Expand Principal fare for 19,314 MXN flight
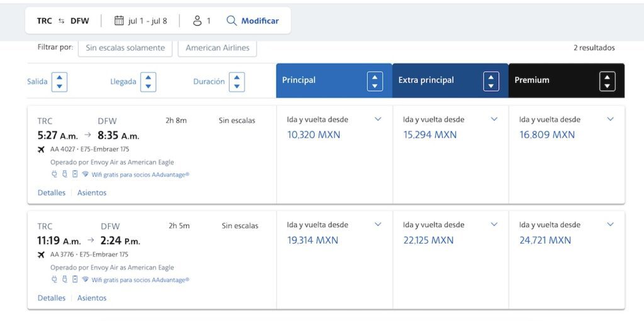This screenshot has width=644, height=321. click(378, 224)
